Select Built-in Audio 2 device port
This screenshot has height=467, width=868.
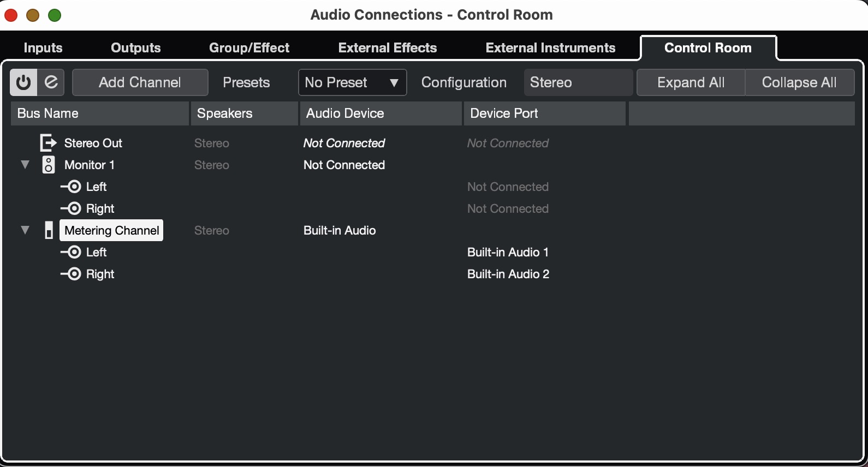point(508,274)
